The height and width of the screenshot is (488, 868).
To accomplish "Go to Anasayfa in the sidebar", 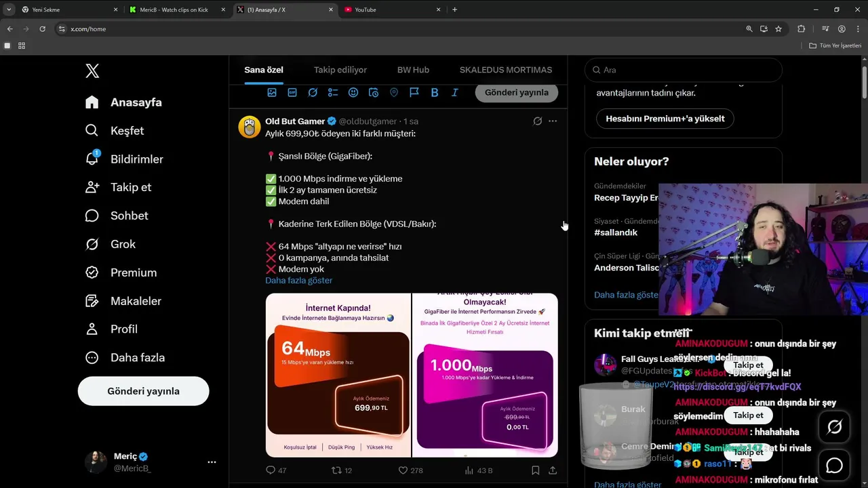I will [x=123, y=102].
